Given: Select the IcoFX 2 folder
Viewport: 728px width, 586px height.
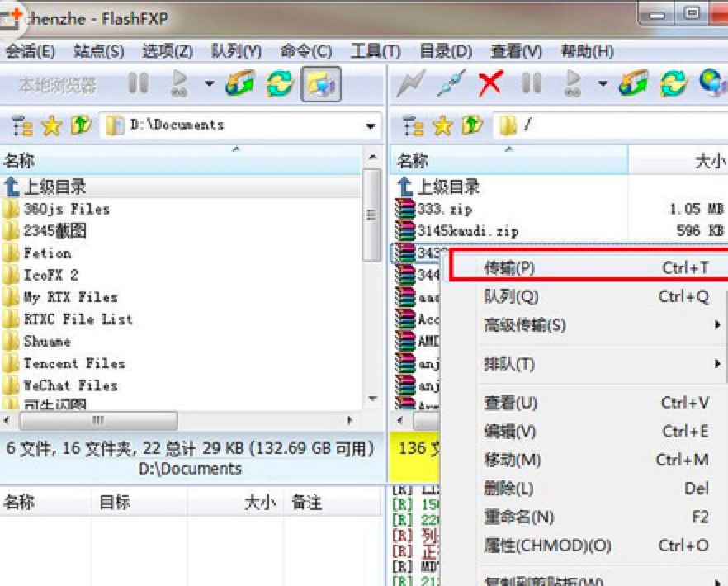Looking at the screenshot, I should 180,275.
